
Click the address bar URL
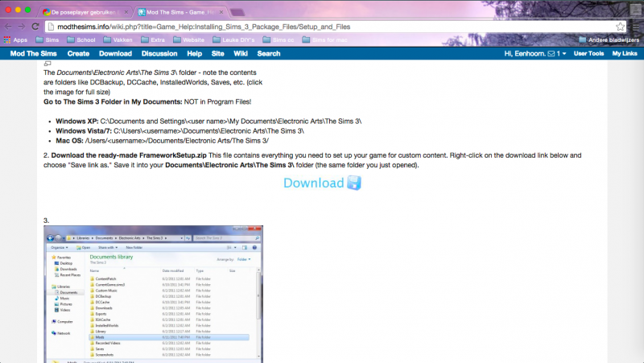(204, 27)
